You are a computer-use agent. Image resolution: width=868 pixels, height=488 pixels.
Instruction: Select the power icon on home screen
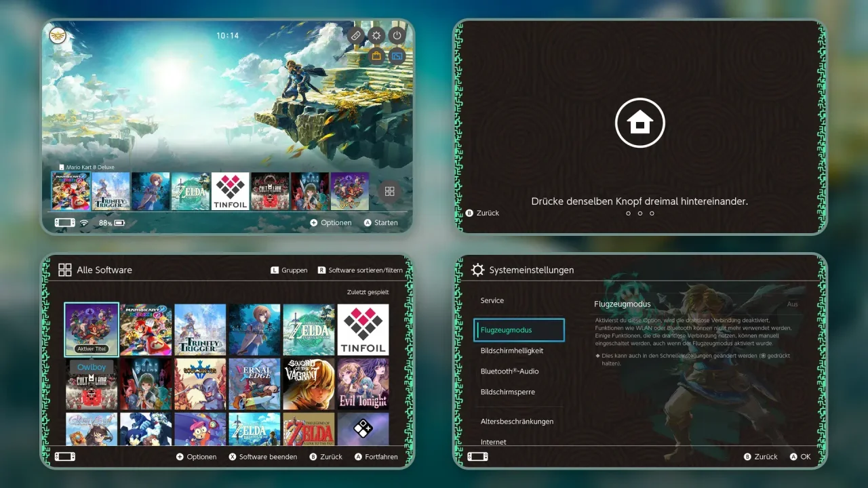(x=397, y=35)
